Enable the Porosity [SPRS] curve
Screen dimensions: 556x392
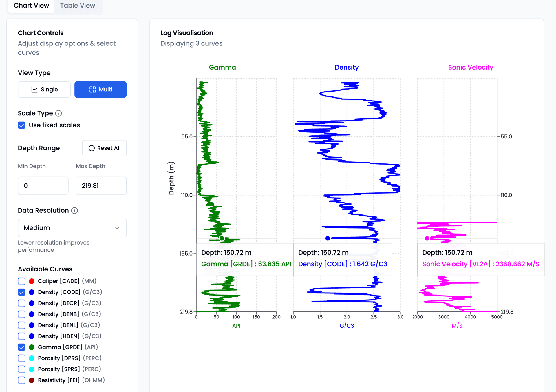21,369
